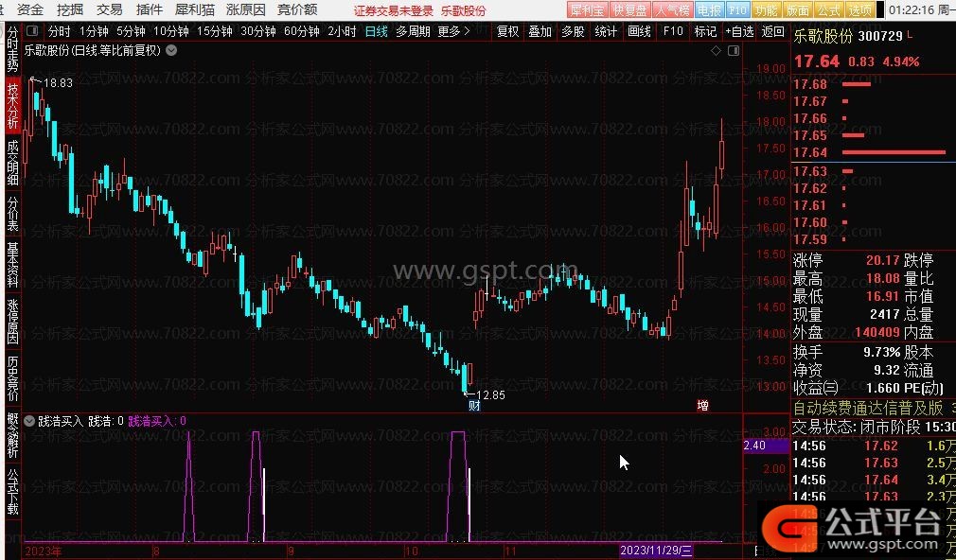Image resolution: width=956 pixels, height=560 pixels.
Task: Open the 挖掘 menu
Action: [70, 9]
